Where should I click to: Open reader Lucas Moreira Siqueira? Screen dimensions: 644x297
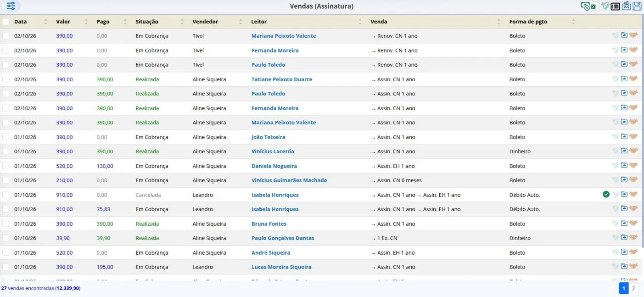point(281,267)
